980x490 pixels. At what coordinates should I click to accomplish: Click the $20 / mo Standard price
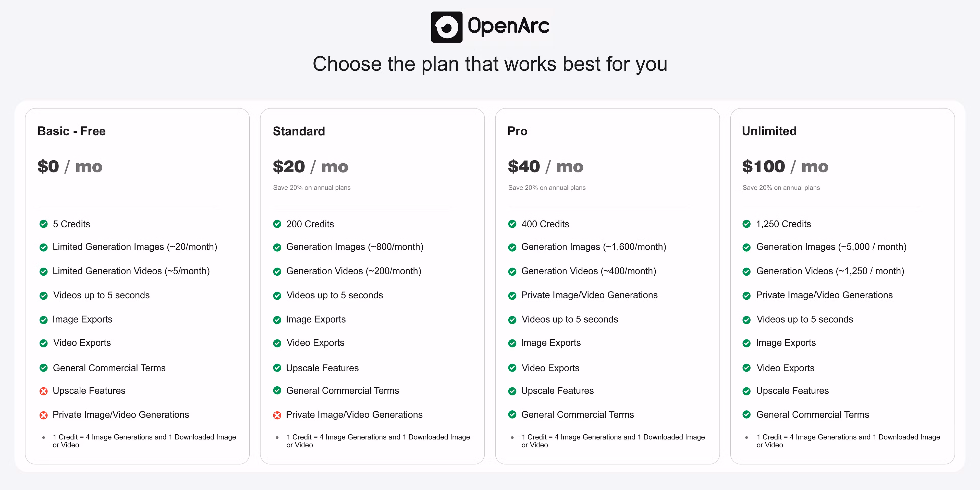(x=310, y=167)
